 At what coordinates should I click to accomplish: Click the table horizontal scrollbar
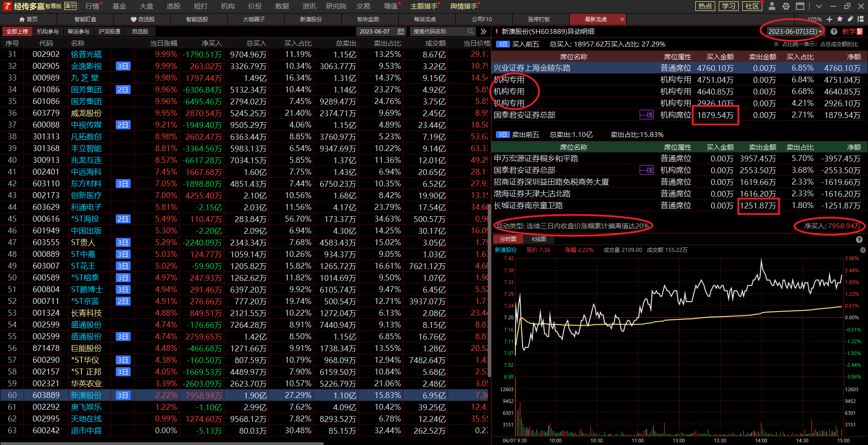coord(162,443)
